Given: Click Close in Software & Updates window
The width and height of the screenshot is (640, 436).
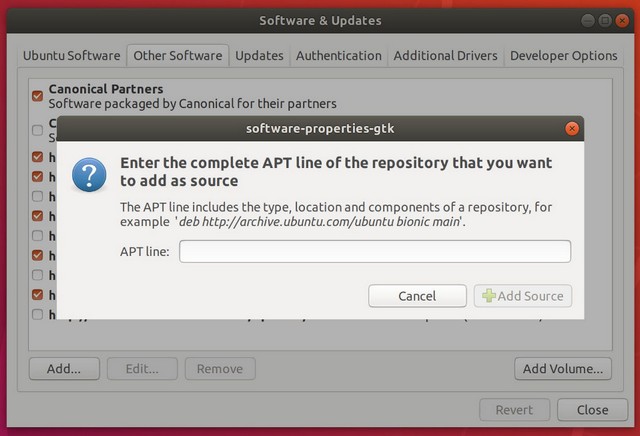Looking at the screenshot, I should [592, 410].
